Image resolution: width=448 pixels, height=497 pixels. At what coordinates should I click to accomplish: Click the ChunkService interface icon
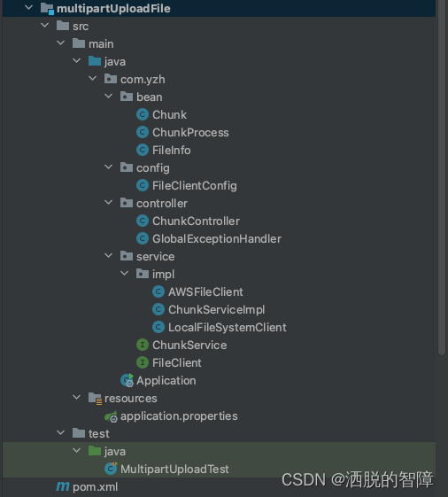click(x=143, y=345)
